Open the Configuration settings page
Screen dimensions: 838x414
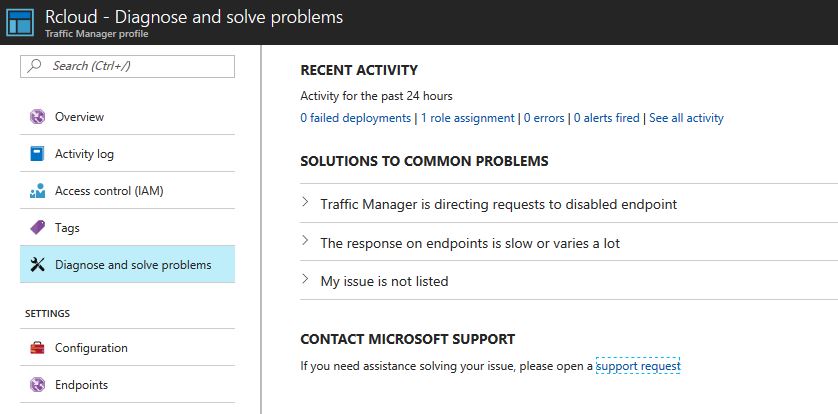(x=127, y=348)
